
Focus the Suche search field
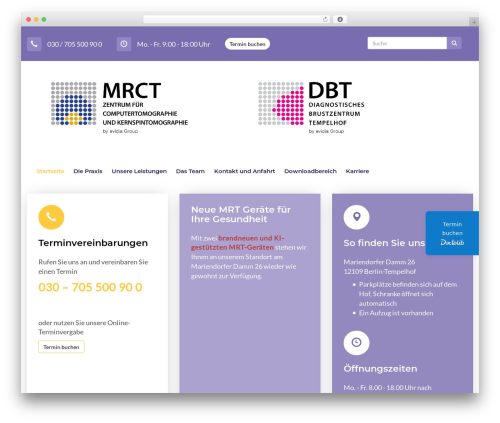[407, 43]
